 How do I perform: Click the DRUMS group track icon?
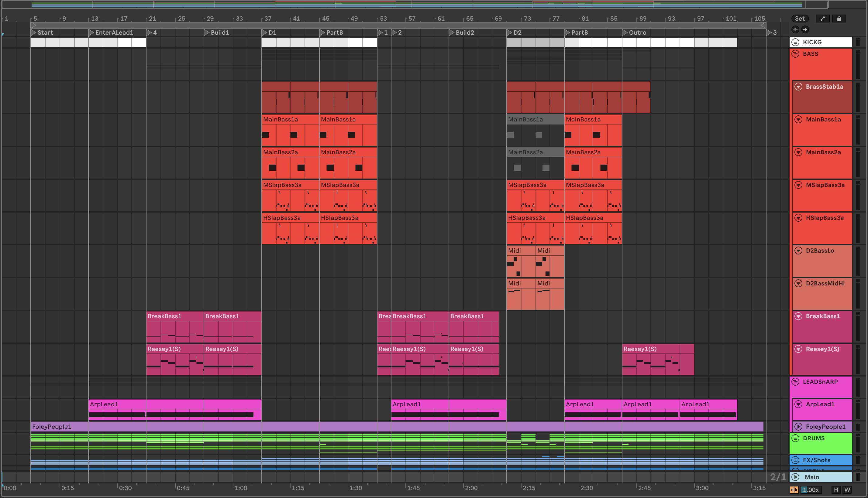tap(795, 438)
